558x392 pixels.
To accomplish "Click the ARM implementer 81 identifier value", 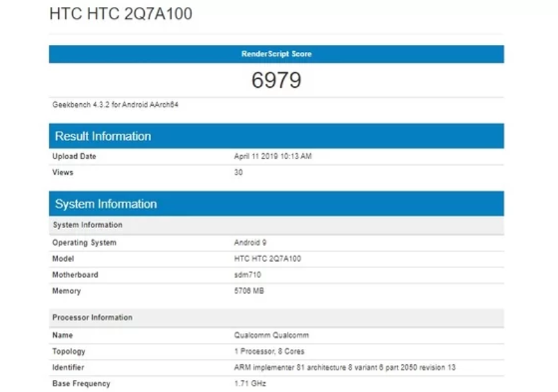I will [345, 368].
